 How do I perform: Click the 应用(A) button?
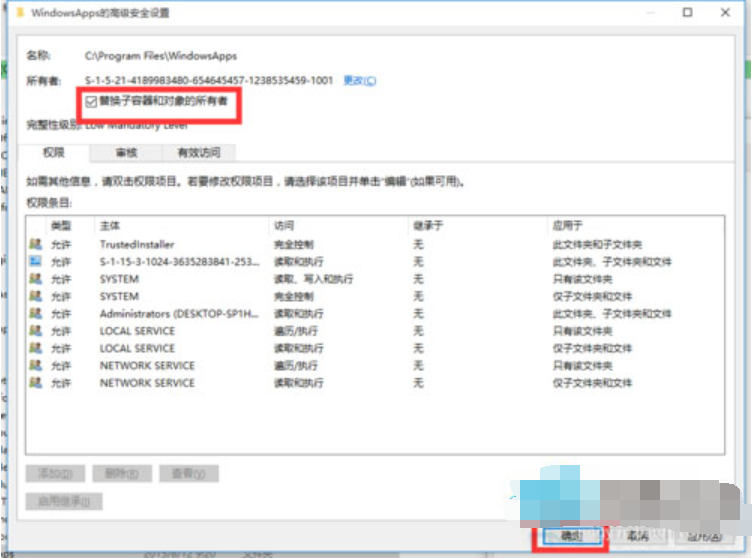coord(705,536)
